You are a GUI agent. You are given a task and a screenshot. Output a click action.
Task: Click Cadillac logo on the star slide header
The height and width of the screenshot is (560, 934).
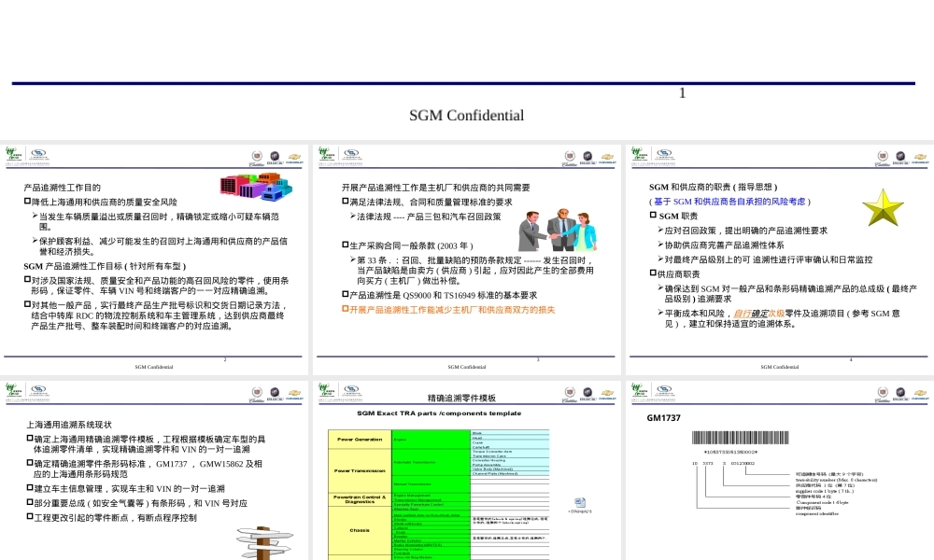pyautogui.click(x=883, y=158)
